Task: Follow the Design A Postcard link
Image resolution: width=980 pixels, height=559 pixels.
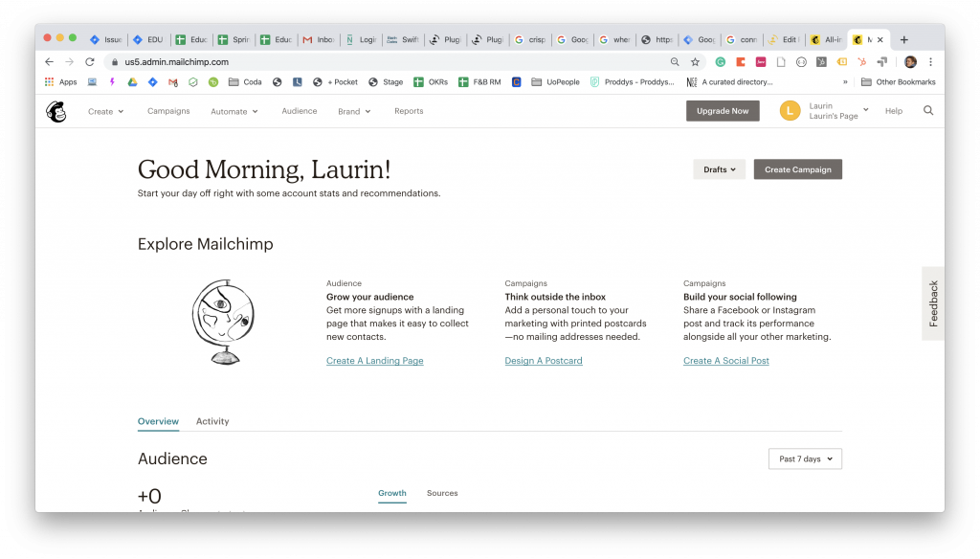Action: coord(544,361)
